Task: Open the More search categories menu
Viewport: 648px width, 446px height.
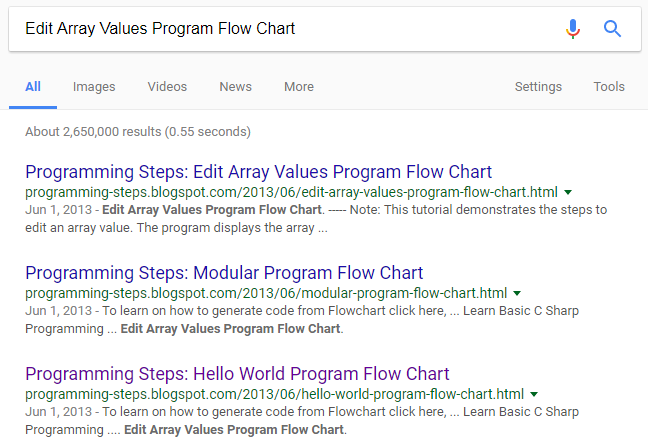Action: point(299,87)
